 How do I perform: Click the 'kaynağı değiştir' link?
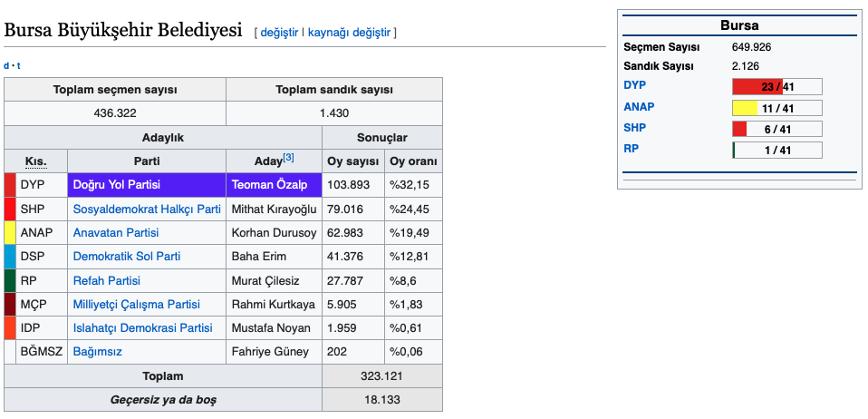pos(349,33)
